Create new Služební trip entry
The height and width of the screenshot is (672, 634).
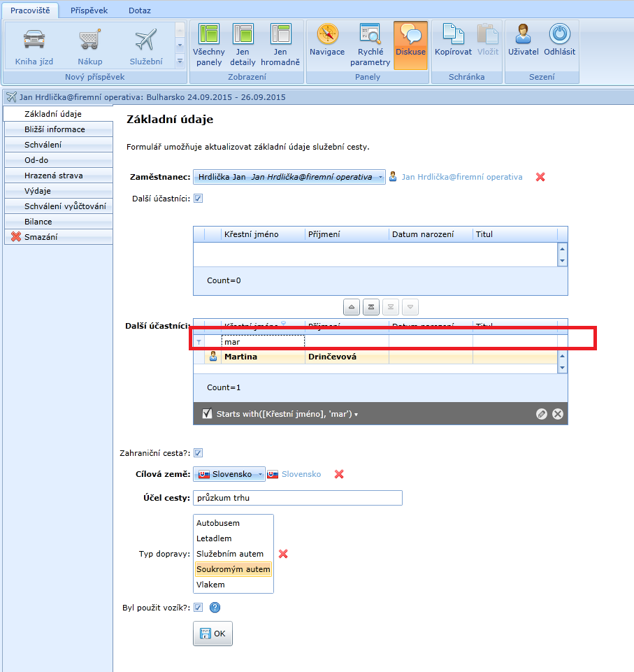tap(145, 39)
